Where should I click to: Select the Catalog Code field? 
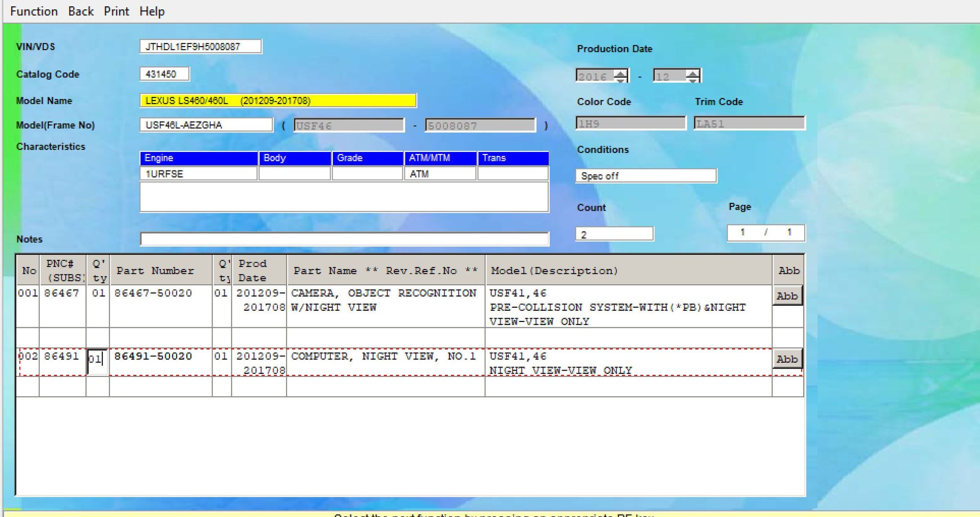(x=164, y=74)
